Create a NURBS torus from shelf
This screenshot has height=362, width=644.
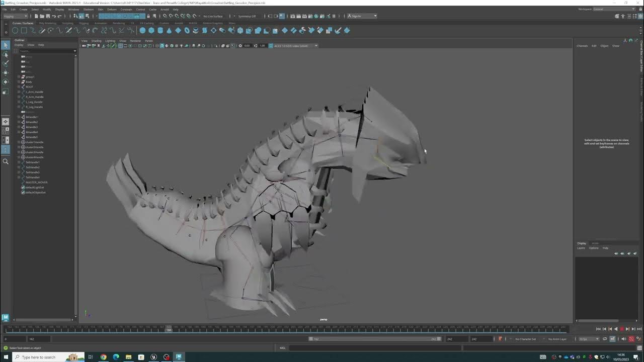pyautogui.click(x=187, y=31)
